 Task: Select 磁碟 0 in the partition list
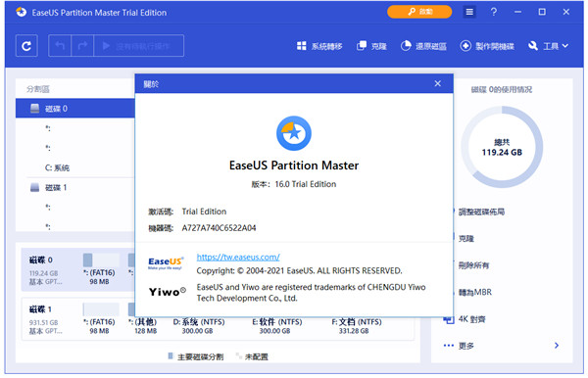tap(75, 109)
